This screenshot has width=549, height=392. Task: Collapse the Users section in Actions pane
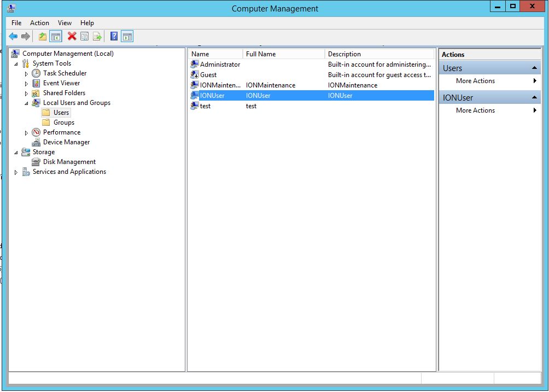pyautogui.click(x=534, y=68)
